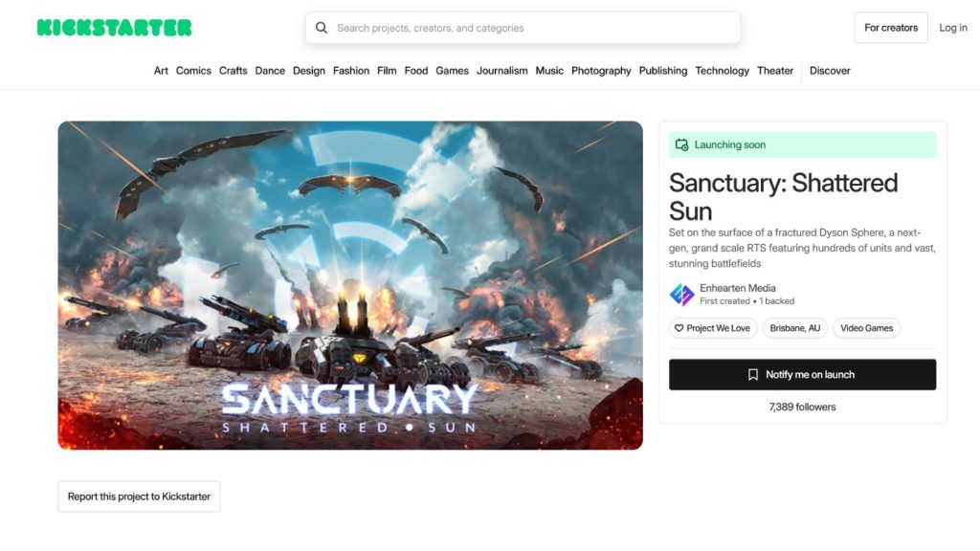
Task: Click the Kickstarter logo
Action: click(115, 28)
